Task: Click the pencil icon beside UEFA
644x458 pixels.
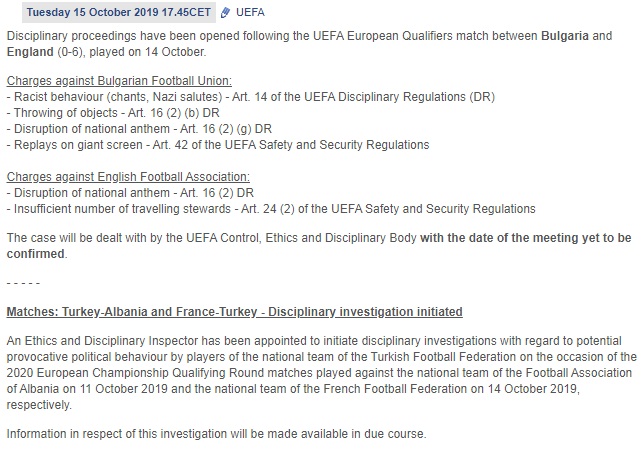Action: click(x=225, y=12)
